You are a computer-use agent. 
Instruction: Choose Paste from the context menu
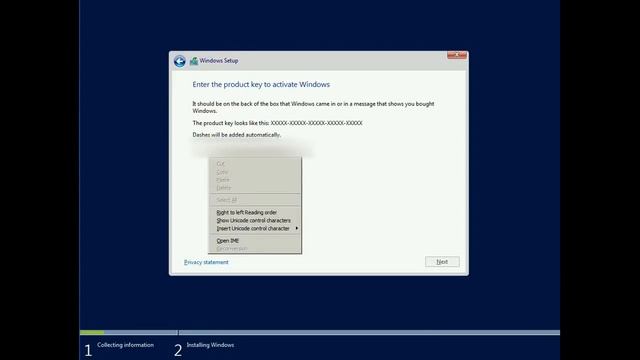click(x=255, y=180)
